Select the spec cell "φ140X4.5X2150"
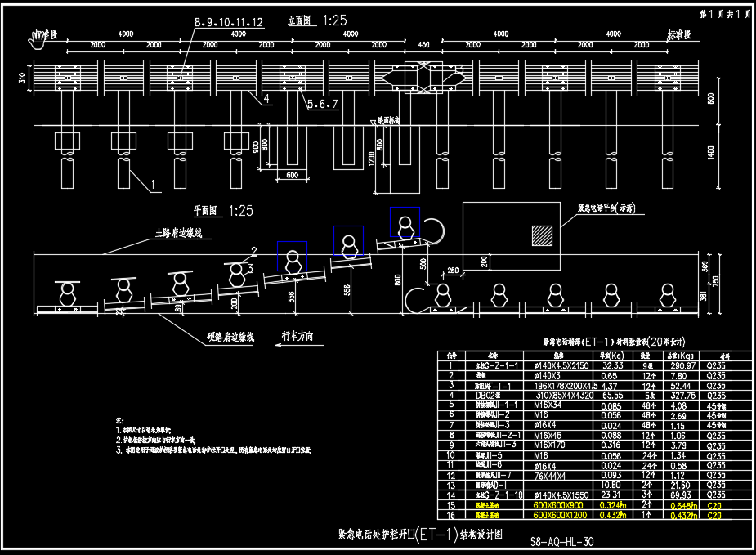The image size is (756, 555). coord(561,365)
